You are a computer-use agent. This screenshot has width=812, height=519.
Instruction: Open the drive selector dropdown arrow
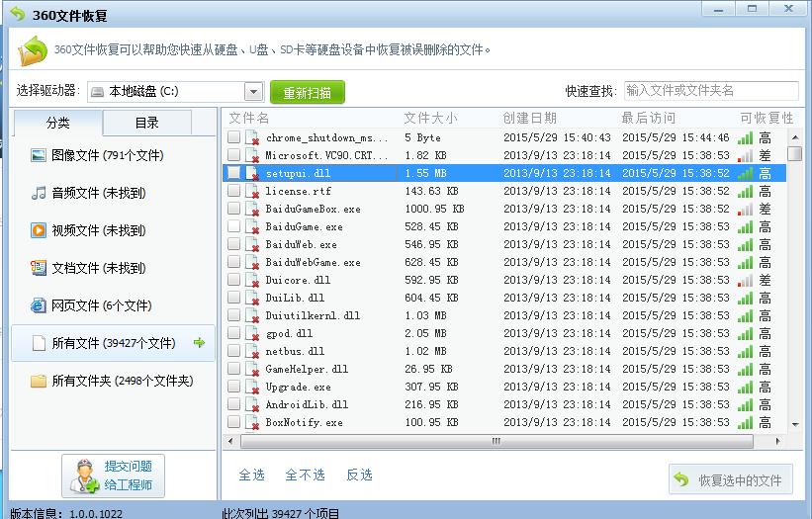[x=254, y=92]
